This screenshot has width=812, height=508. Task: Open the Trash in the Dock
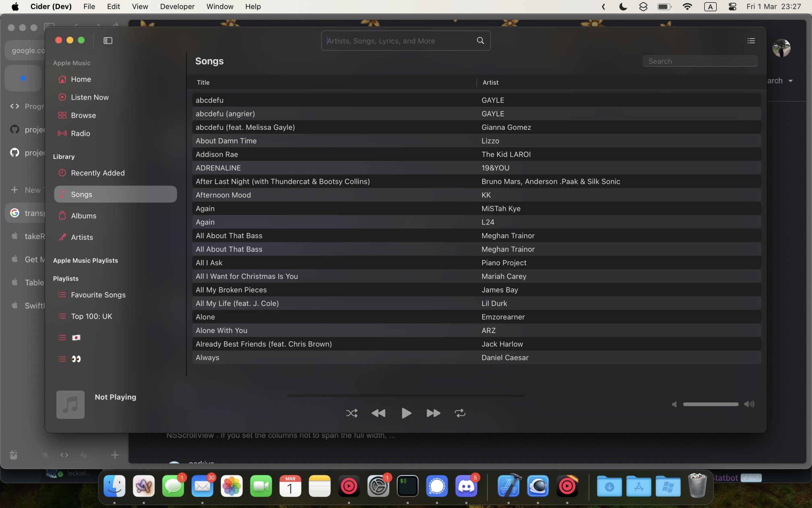pyautogui.click(x=697, y=486)
